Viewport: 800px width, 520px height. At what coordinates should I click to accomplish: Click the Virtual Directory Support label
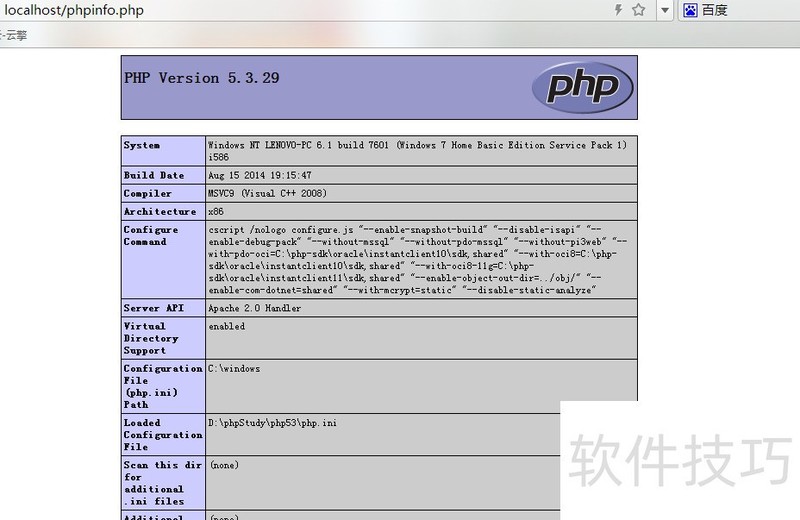pos(151,338)
